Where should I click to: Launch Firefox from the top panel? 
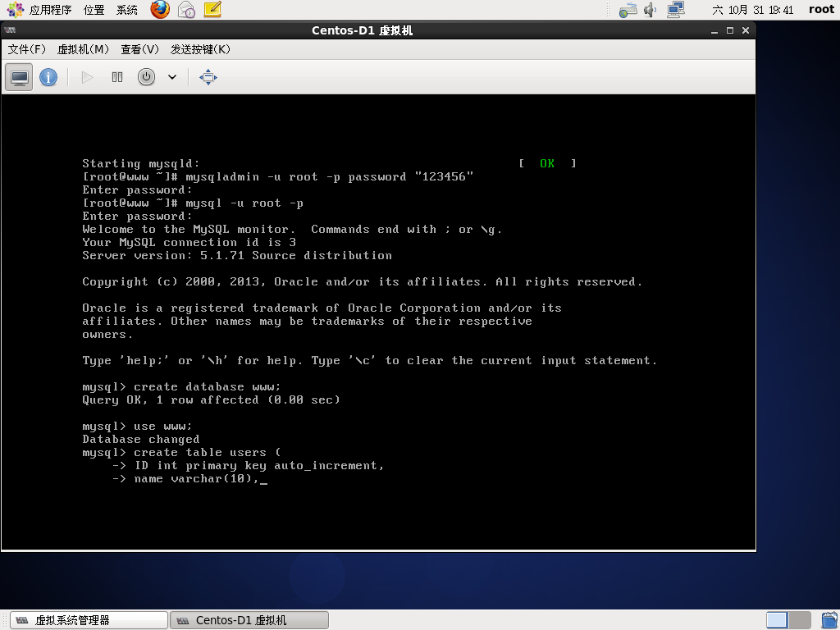160,10
